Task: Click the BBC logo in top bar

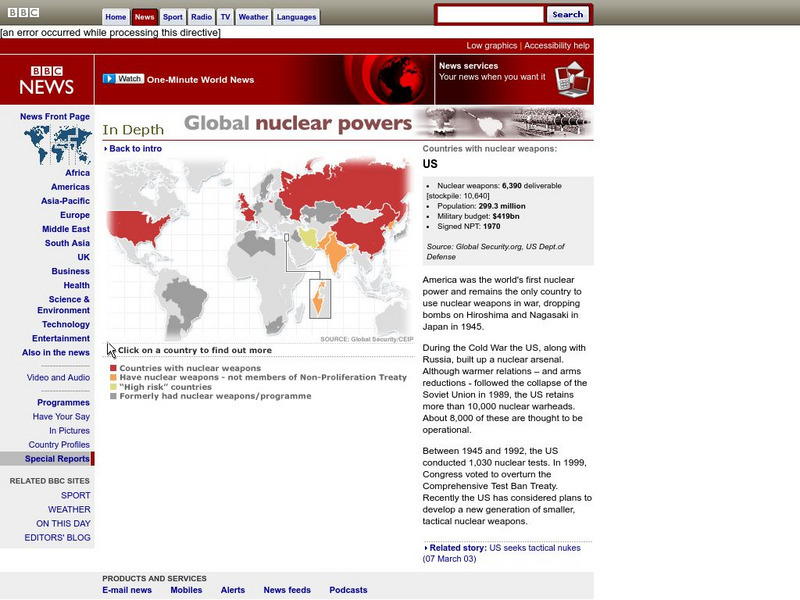Action: tap(23, 13)
